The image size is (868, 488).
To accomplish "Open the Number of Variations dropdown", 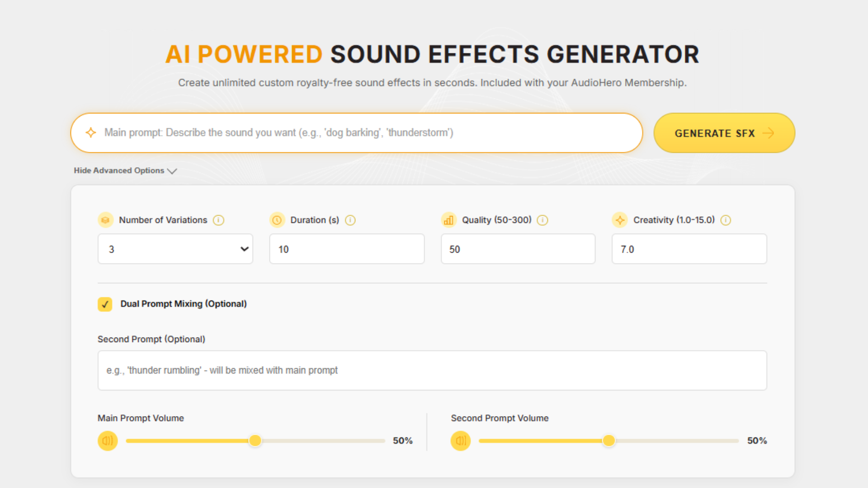I will [175, 249].
